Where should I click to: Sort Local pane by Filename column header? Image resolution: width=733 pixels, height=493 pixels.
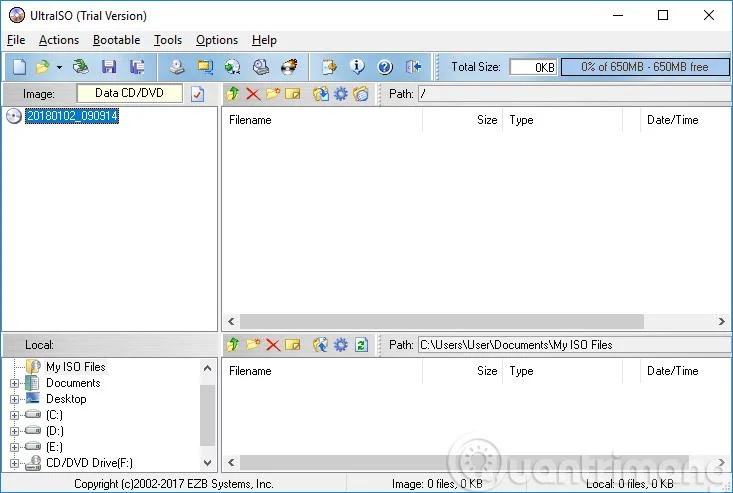[x=322, y=371]
